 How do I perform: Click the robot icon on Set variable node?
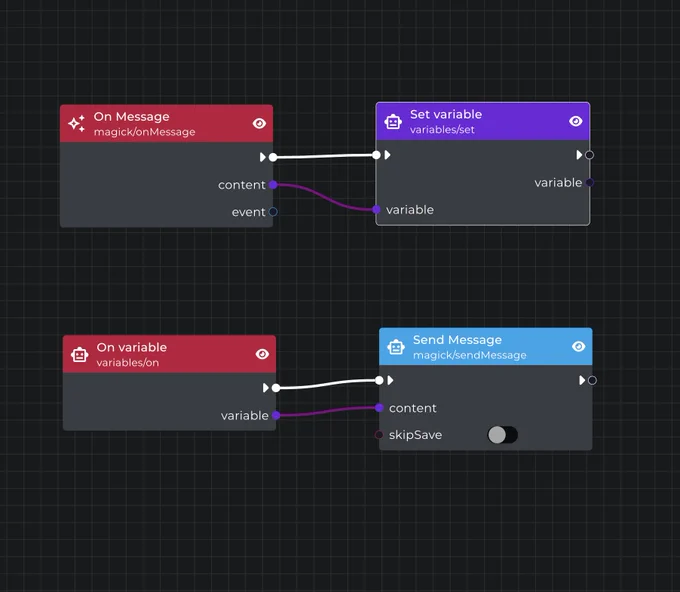pos(393,121)
